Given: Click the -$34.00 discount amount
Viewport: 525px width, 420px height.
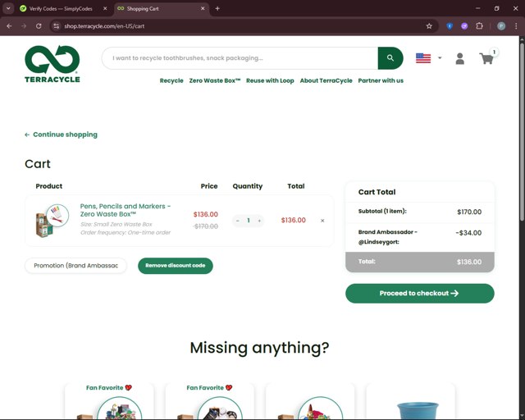Looking at the screenshot, I should coord(468,233).
